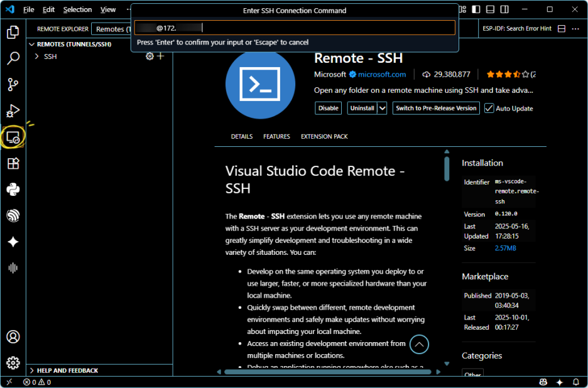Image resolution: width=588 pixels, height=388 pixels.
Task: Click the scrollbar down arrow in details pane
Action: pos(447,364)
